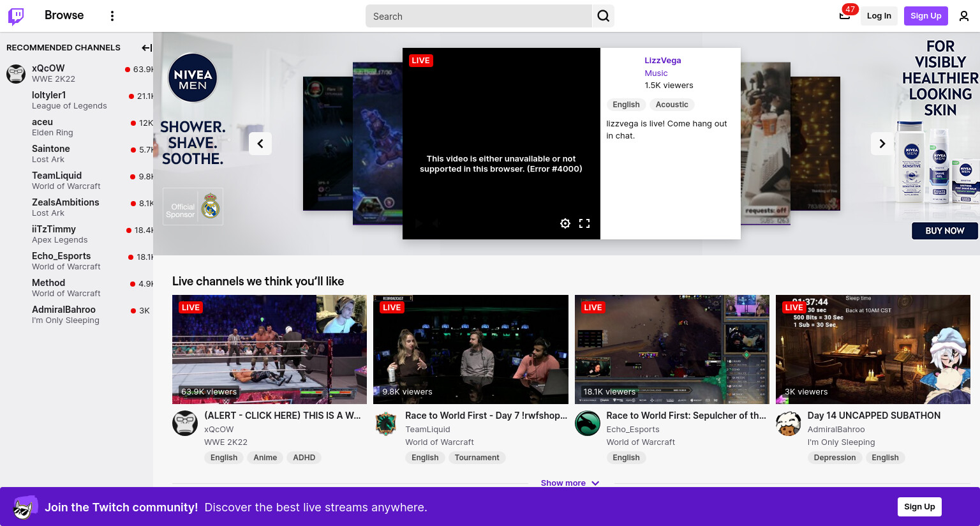980x526 pixels.
Task: Click the search magnifier button
Action: pos(604,16)
